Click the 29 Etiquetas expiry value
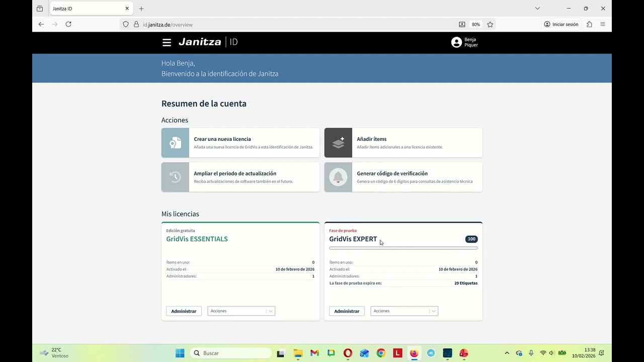 [x=466, y=283]
